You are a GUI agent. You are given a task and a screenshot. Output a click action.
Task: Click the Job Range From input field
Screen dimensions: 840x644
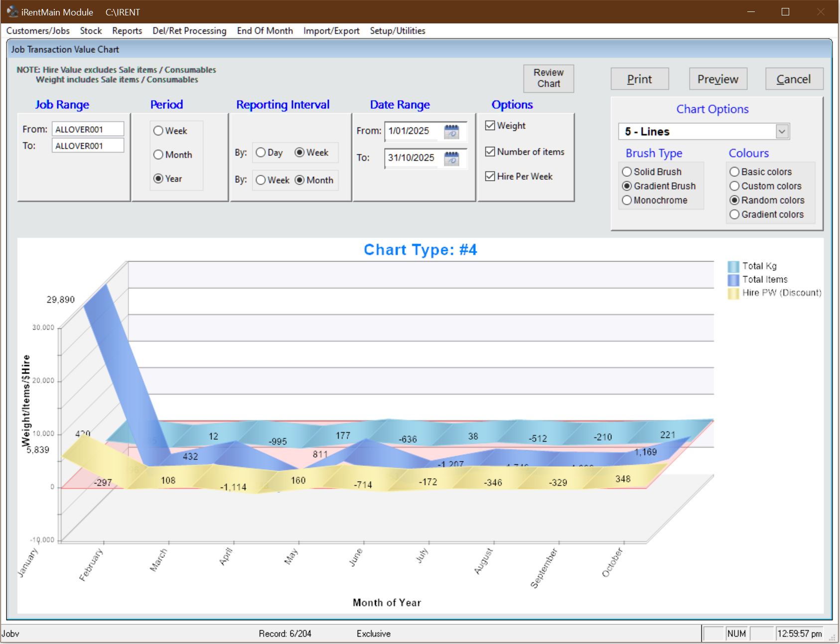(x=88, y=129)
